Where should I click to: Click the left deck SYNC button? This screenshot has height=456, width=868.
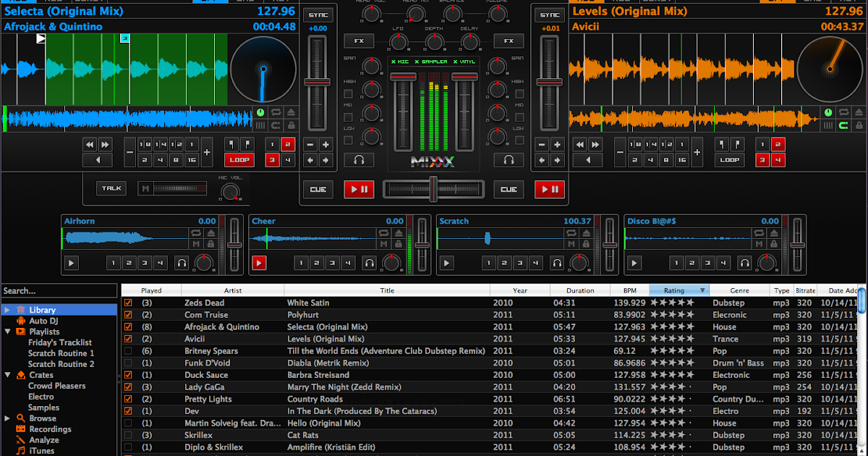pyautogui.click(x=318, y=15)
